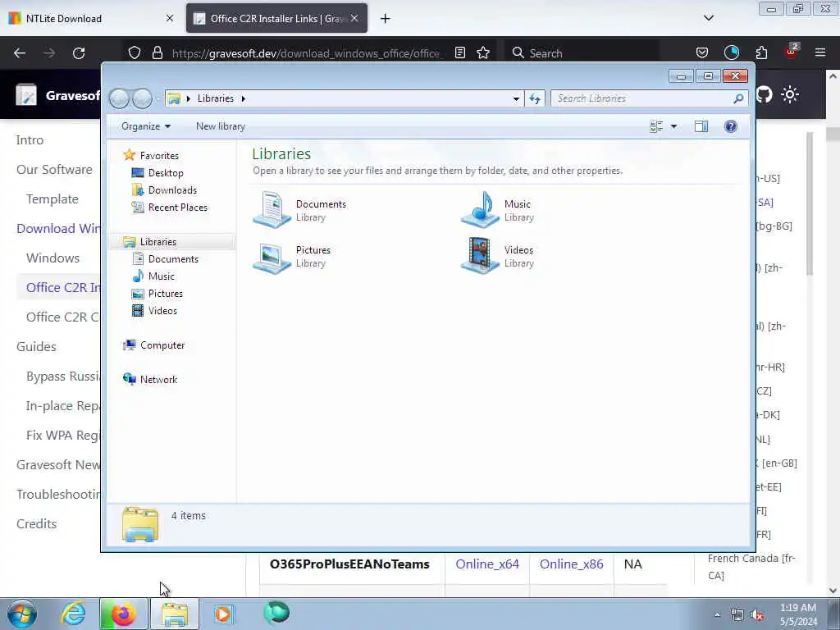Reload the page in Firefox

click(79, 53)
